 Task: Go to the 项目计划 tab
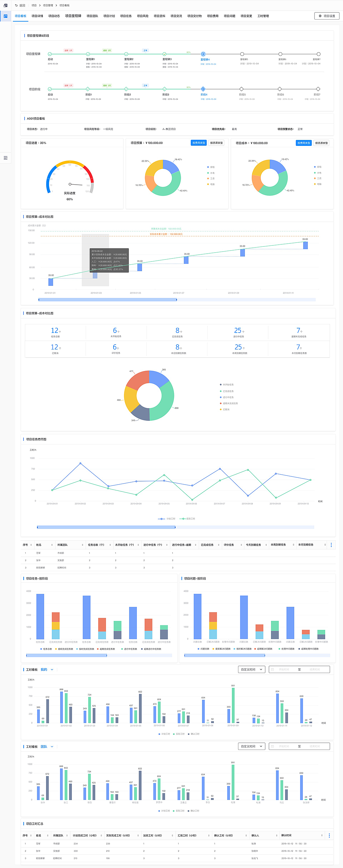click(x=109, y=16)
